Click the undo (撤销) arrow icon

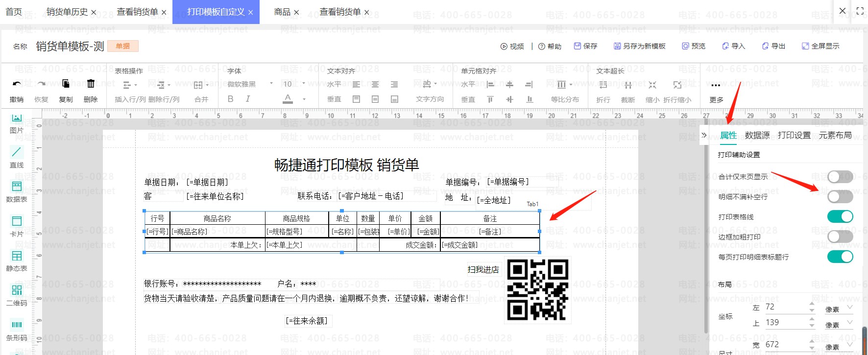point(17,84)
